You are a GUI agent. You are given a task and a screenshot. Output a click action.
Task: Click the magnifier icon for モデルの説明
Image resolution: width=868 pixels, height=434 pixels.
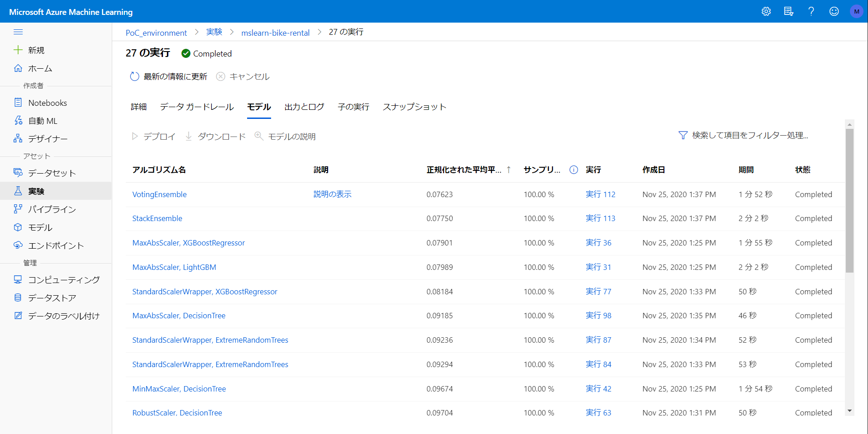click(x=259, y=136)
